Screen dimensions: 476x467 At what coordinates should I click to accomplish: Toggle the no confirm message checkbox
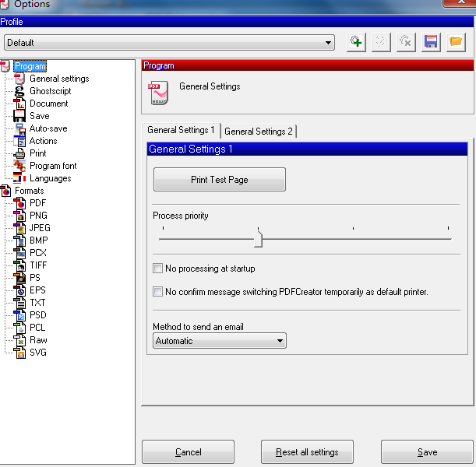[159, 292]
